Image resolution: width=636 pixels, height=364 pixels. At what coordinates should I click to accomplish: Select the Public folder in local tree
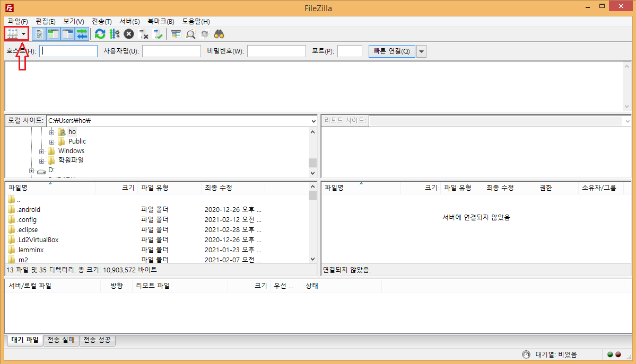(77, 141)
